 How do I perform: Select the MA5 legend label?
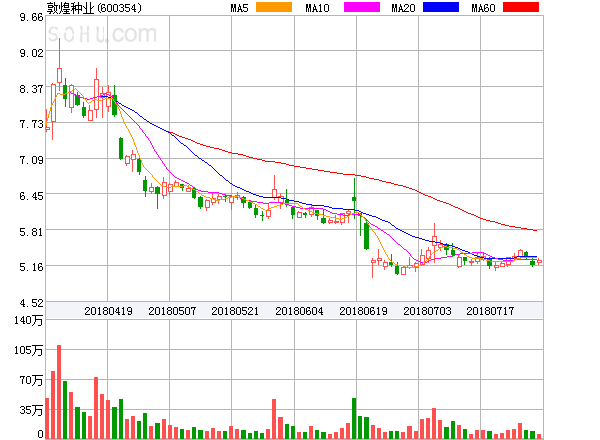pos(239,8)
